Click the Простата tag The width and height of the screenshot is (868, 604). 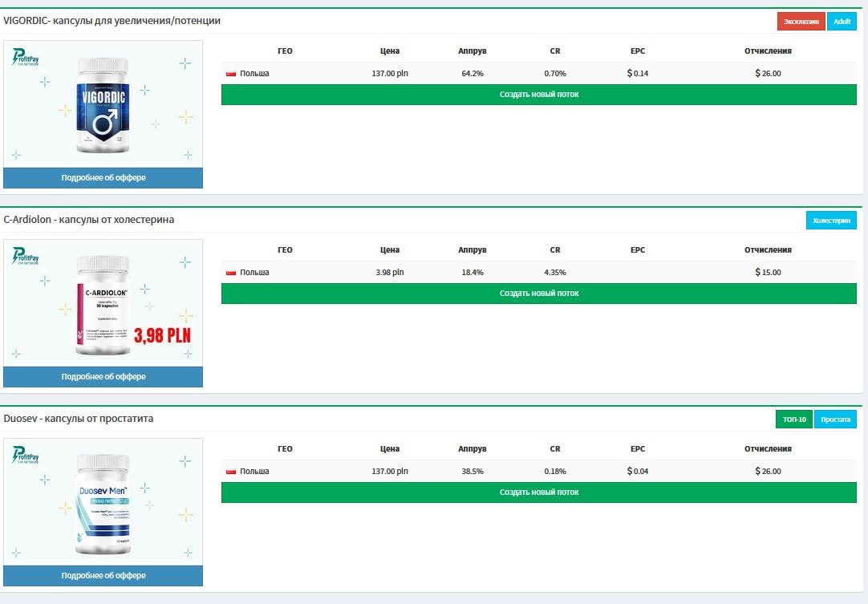(x=835, y=419)
